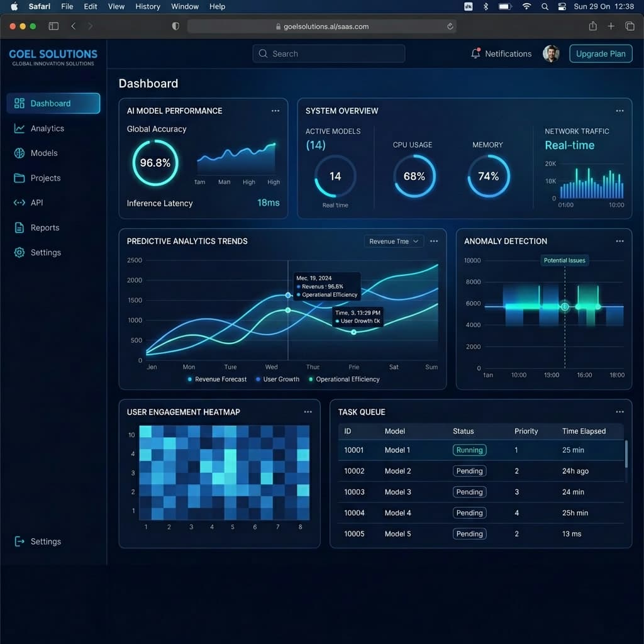Toggle the User Growth legend item

[x=277, y=379]
